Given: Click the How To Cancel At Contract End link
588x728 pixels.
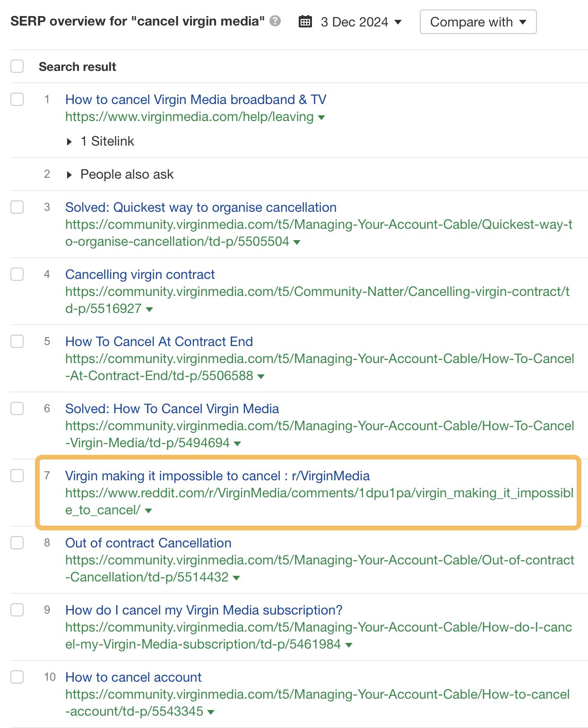Looking at the screenshot, I should tap(159, 341).
